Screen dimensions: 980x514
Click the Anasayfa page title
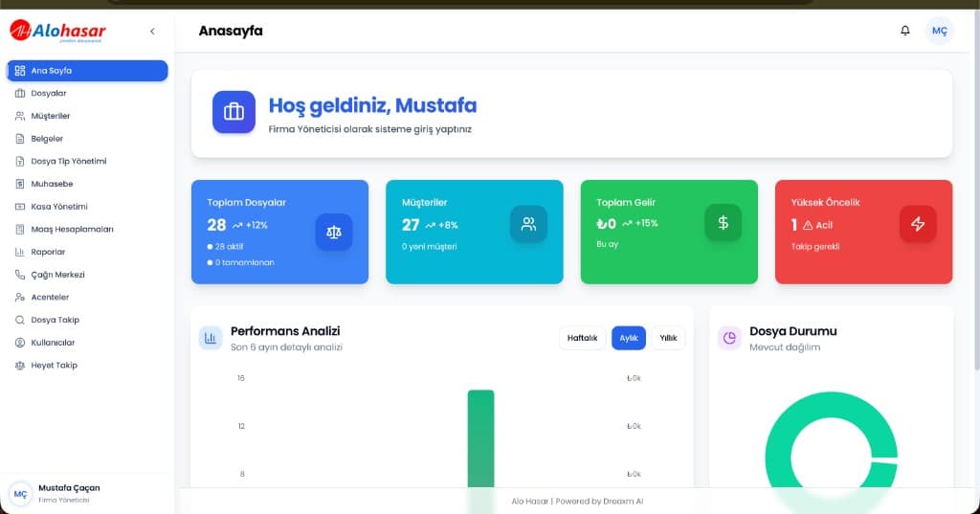click(x=231, y=31)
